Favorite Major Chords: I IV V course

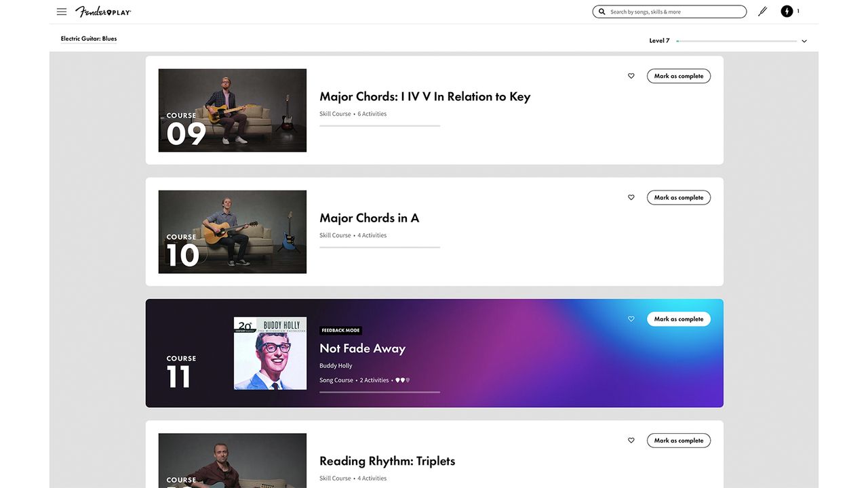pyautogui.click(x=631, y=76)
